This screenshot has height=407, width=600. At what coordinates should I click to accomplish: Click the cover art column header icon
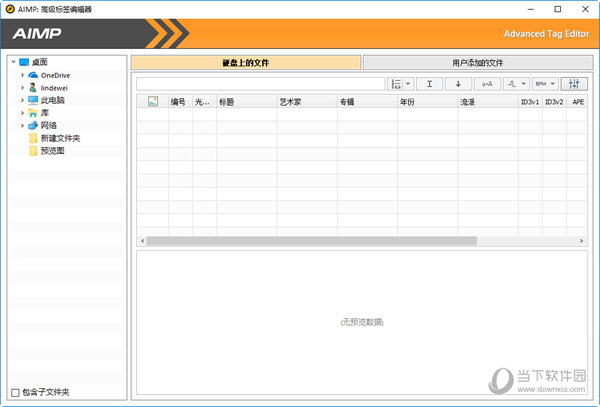[x=153, y=101]
